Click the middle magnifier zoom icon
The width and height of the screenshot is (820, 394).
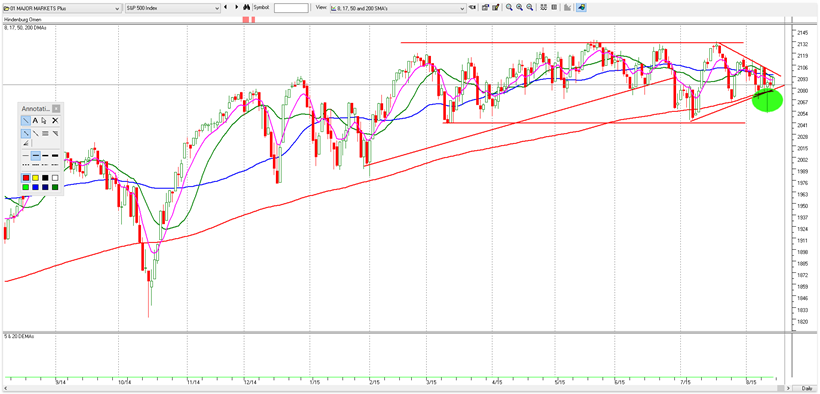(519, 7)
